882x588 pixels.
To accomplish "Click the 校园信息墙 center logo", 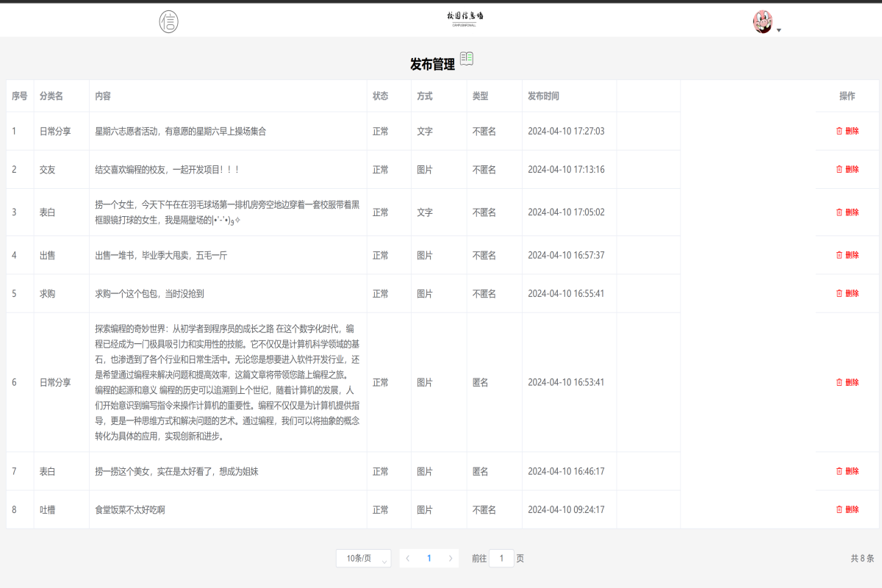I will pos(465,19).
